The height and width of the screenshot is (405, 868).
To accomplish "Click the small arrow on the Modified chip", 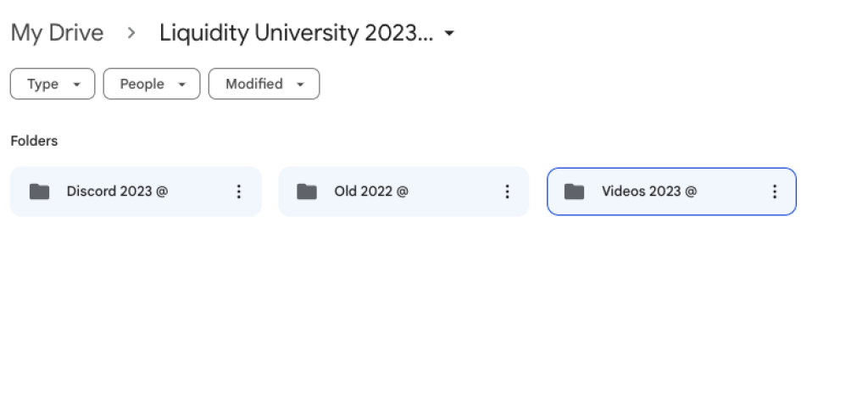I will 301,84.
